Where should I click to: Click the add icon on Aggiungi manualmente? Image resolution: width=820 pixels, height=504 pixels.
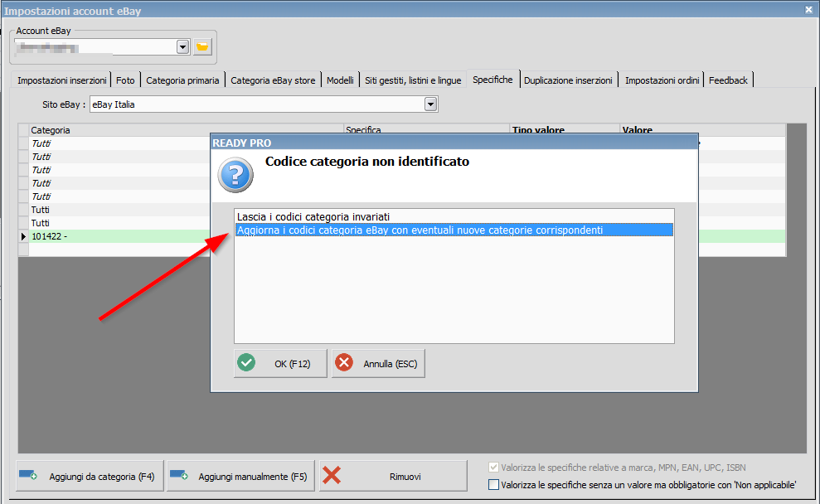pyautogui.click(x=179, y=475)
